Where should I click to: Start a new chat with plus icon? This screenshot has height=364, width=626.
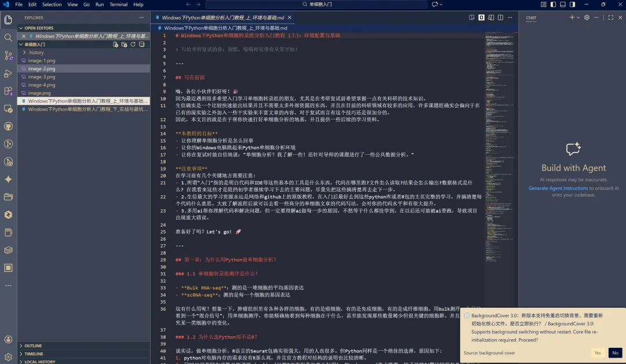[572, 17]
